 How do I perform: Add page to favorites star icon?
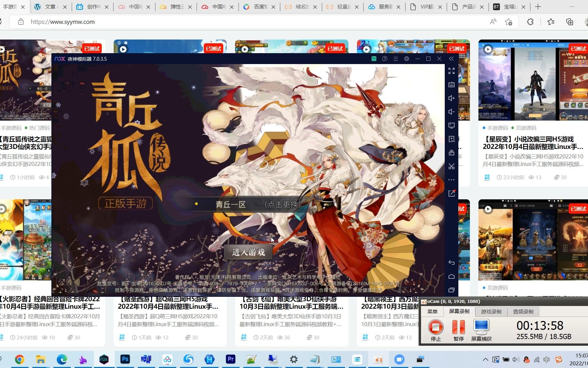509,22
